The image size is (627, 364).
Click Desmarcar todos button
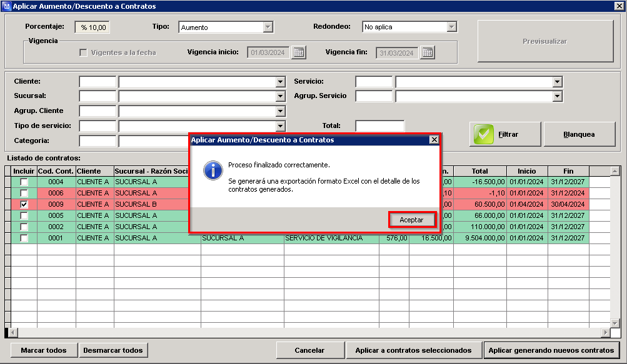click(x=113, y=350)
